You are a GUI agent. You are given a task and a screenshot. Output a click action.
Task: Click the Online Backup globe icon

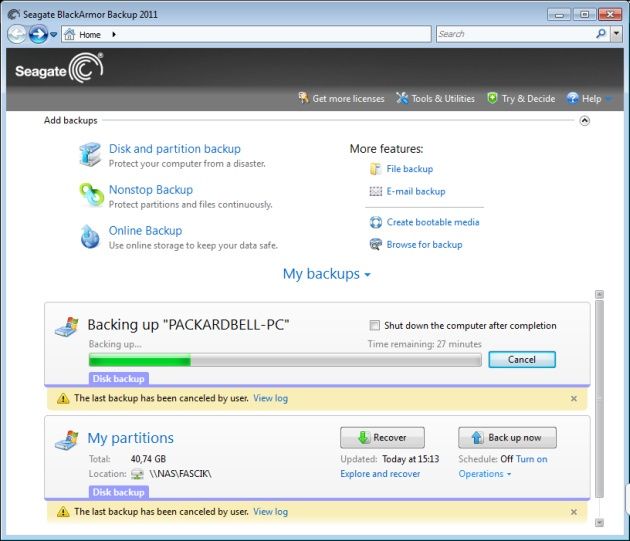[x=90, y=236]
